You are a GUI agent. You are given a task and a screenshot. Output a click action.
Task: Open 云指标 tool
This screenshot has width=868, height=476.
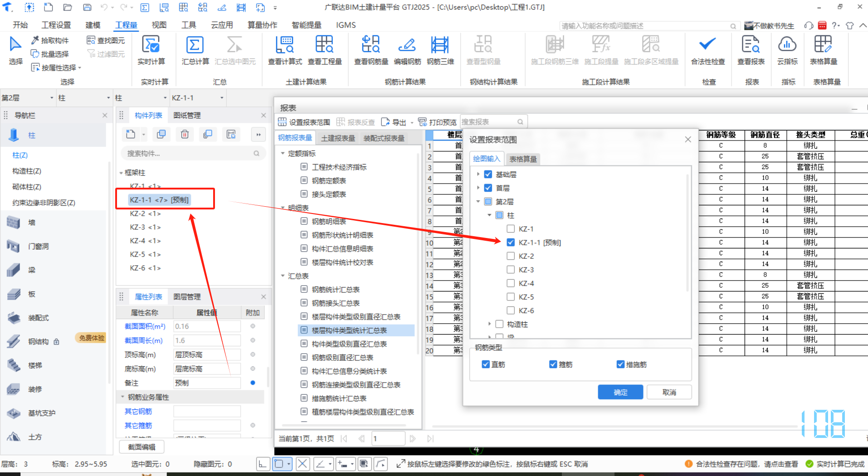787,50
